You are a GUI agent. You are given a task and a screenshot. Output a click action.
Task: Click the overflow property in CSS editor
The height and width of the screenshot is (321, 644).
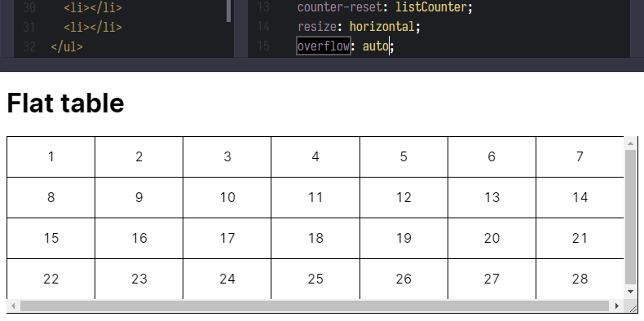tap(324, 46)
